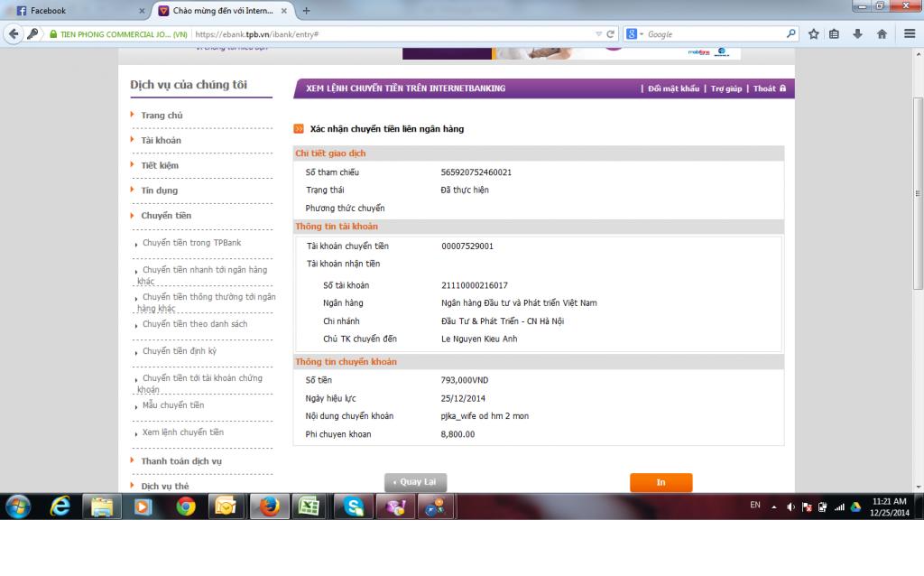Collapse Chuyển tiền sidebar menu
924x576 pixels.
coord(166,216)
